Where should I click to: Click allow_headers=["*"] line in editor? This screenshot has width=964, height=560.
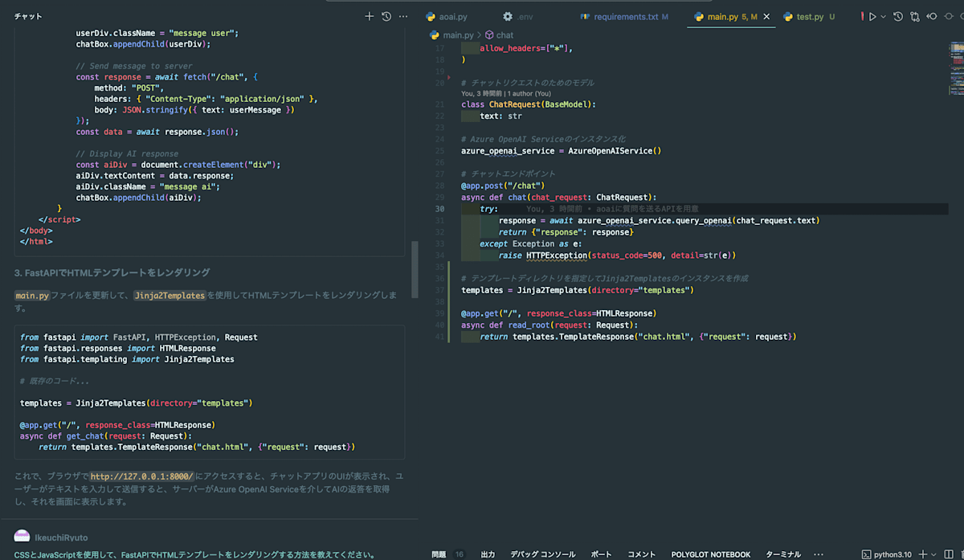[x=526, y=48]
